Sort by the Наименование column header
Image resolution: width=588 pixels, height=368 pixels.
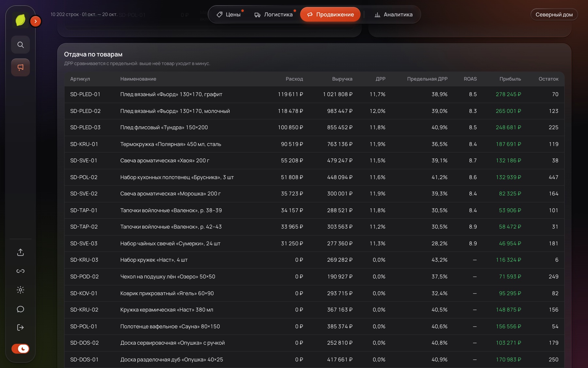tap(138, 79)
